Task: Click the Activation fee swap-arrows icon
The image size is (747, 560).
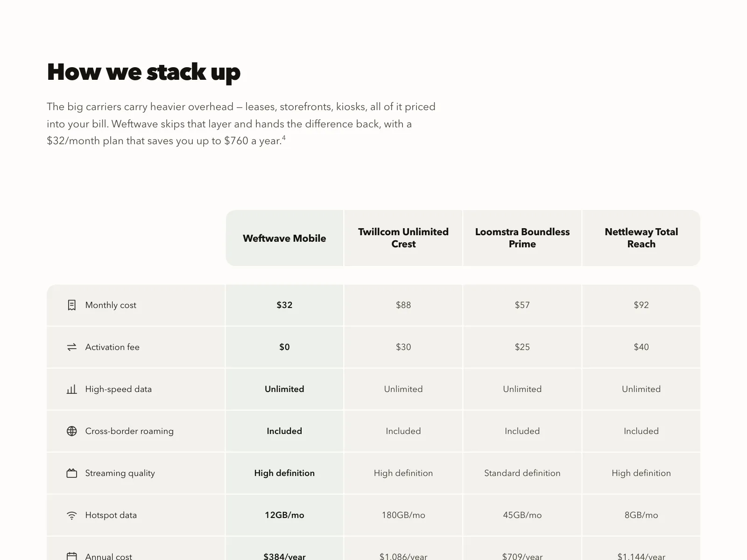Action: (x=71, y=347)
